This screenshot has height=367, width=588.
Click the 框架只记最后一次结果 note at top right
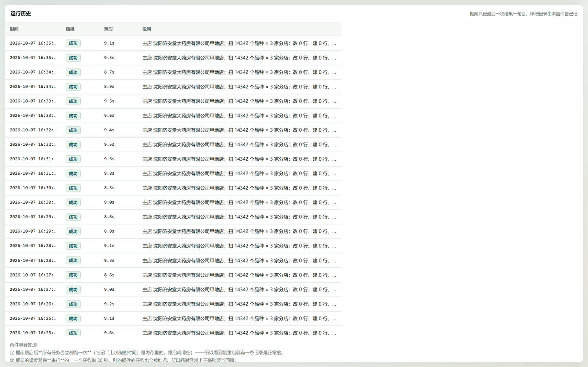click(523, 14)
